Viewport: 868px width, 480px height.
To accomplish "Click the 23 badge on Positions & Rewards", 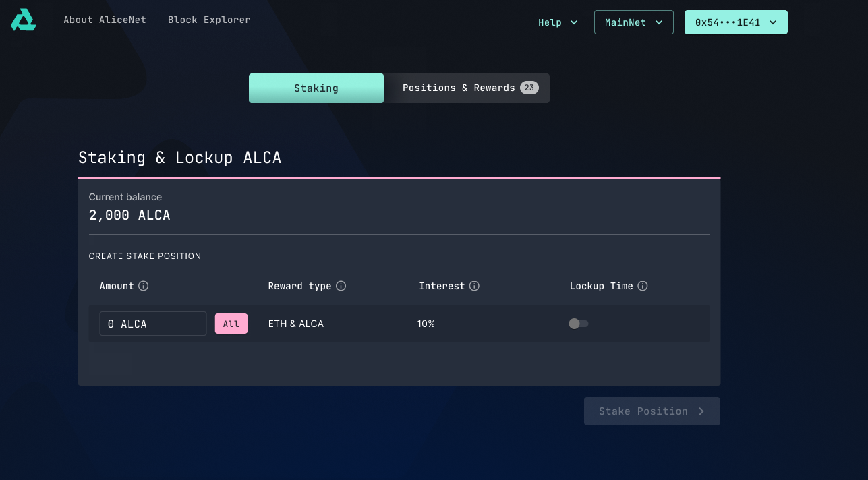I will pos(529,87).
